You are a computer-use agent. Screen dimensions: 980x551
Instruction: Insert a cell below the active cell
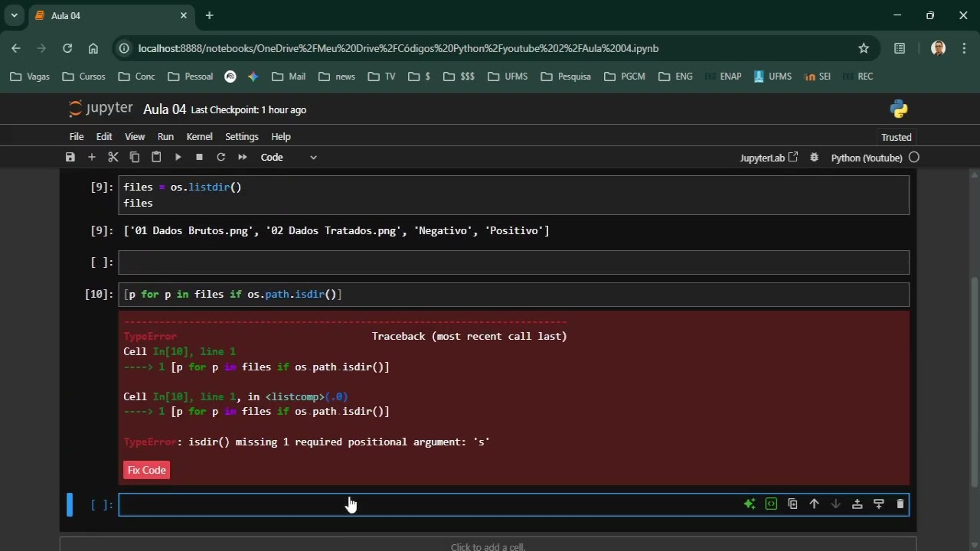pyautogui.click(x=878, y=504)
